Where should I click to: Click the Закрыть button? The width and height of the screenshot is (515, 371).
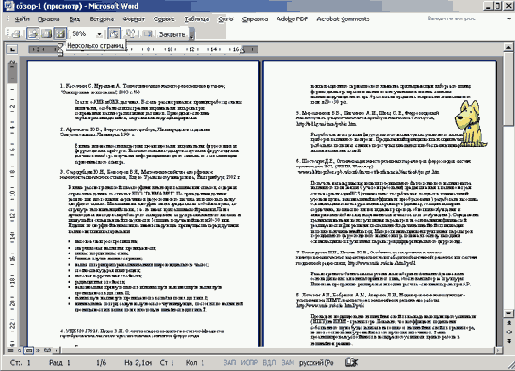[172, 34]
